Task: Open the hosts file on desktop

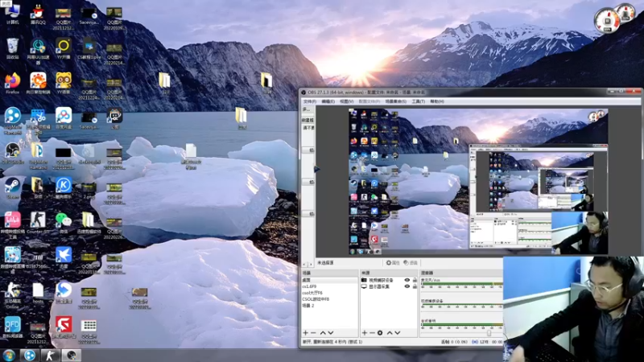Action: pyautogui.click(x=38, y=291)
